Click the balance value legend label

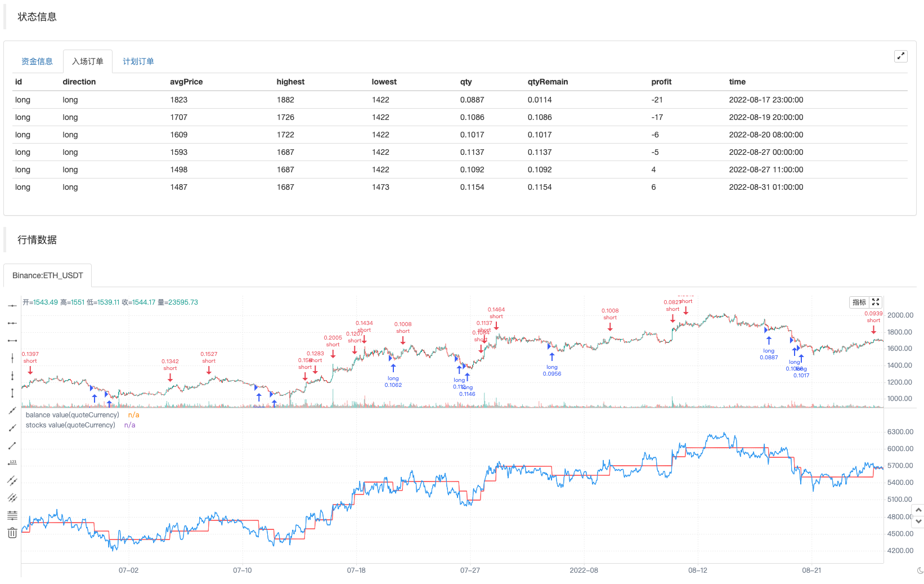(72, 415)
